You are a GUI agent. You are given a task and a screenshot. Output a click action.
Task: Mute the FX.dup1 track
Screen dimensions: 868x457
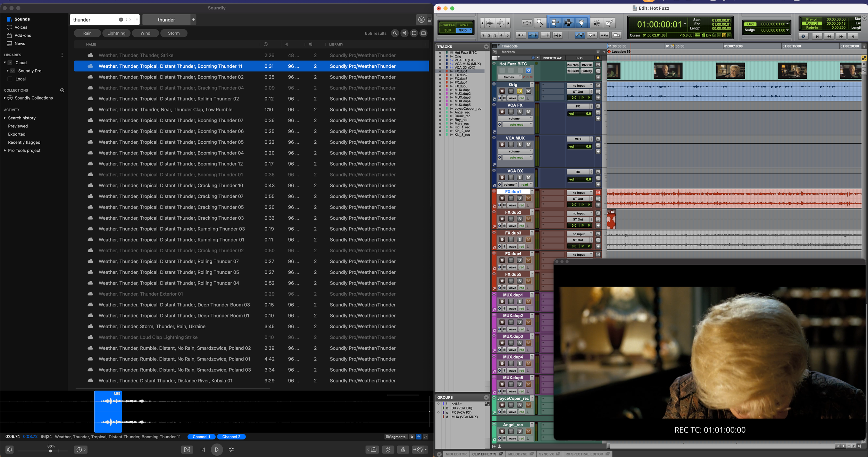[x=528, y=198]
